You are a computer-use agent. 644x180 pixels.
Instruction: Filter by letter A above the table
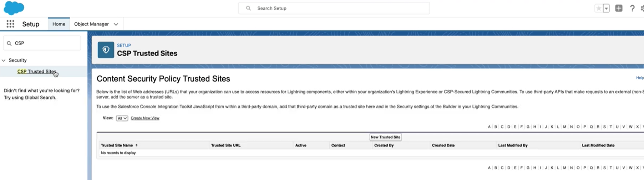point(489,127)
